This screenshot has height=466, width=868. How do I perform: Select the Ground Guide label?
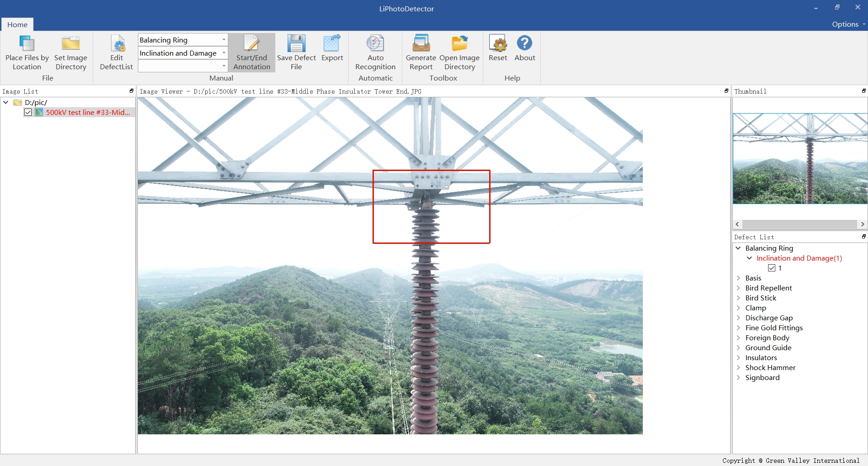tap(768, 347)
